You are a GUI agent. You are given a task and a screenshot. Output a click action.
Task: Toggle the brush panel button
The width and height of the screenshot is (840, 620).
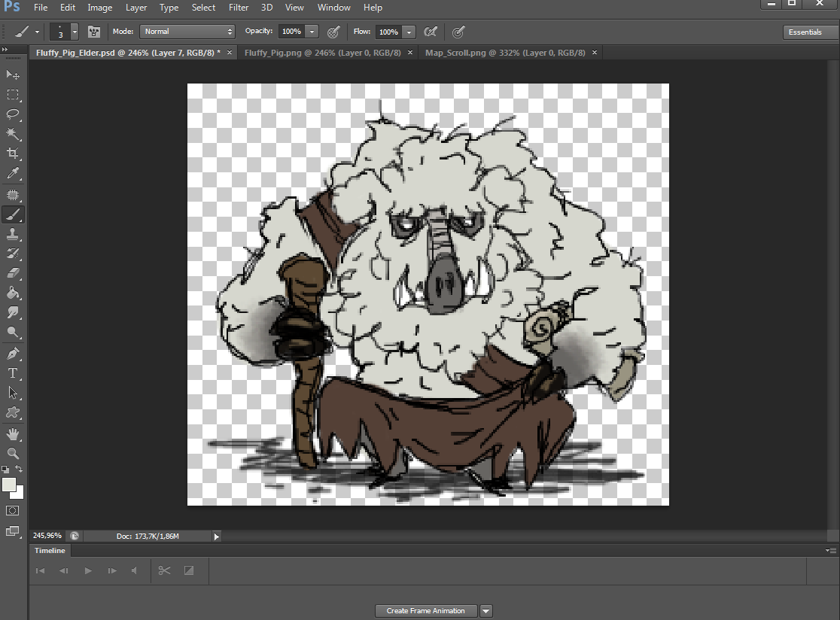click(94, 32)
